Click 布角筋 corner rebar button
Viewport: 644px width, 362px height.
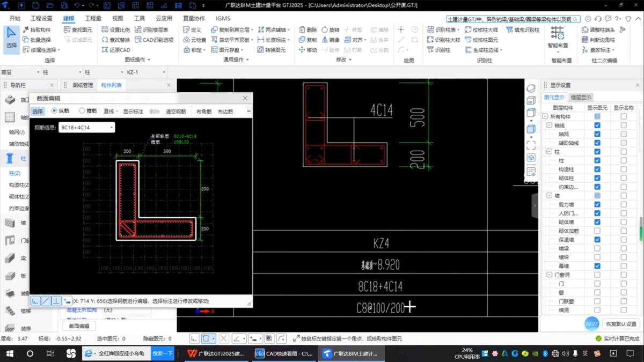(x=204, y=112)
